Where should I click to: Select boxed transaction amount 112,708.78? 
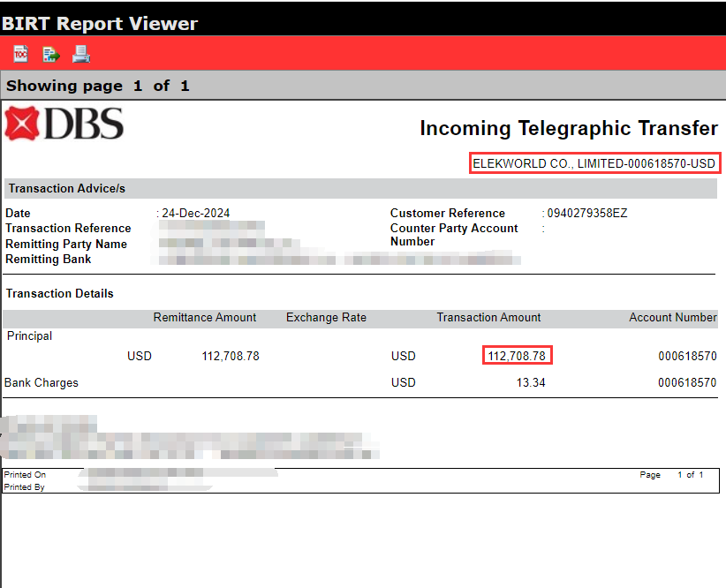pos(517,356)
